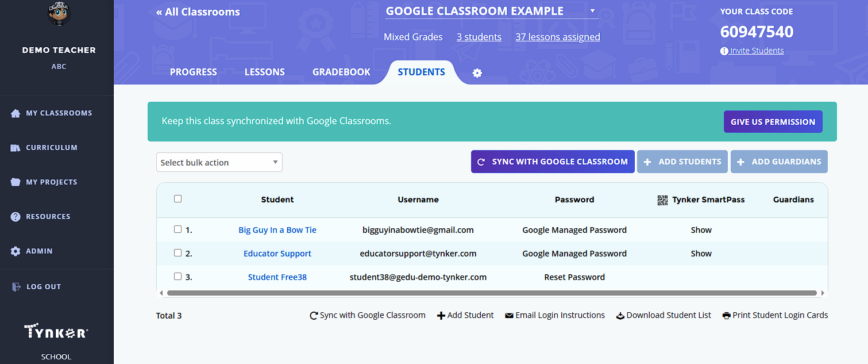Click the Guardians column header
This screenshot has height=364, width=868.
tap(793, 200)
